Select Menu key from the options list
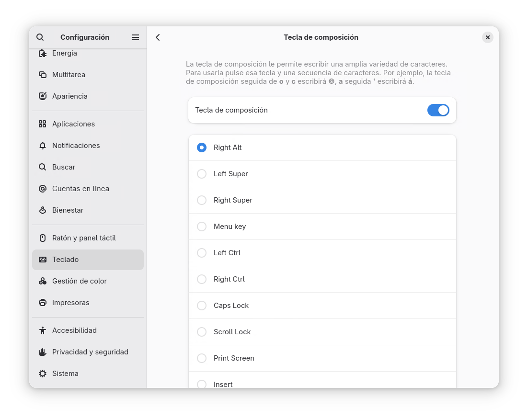This screenshot has width=528, height=420. point(201,226)
